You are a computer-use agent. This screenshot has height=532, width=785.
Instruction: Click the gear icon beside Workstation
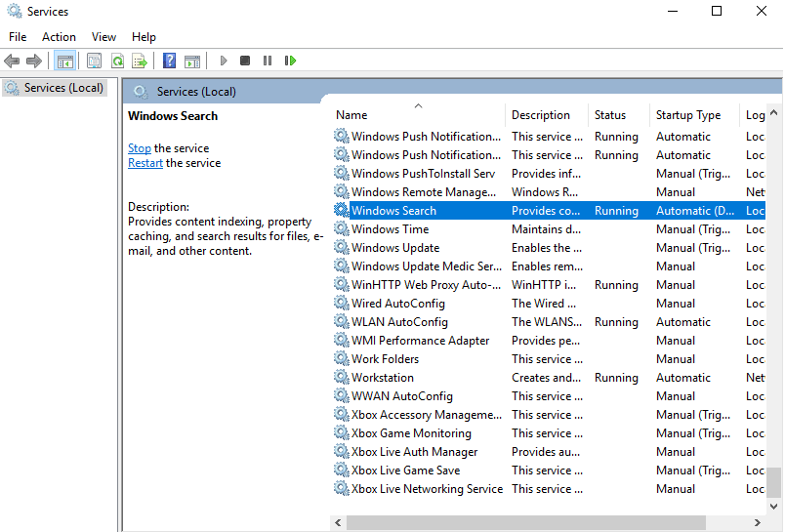coord(342,377)
